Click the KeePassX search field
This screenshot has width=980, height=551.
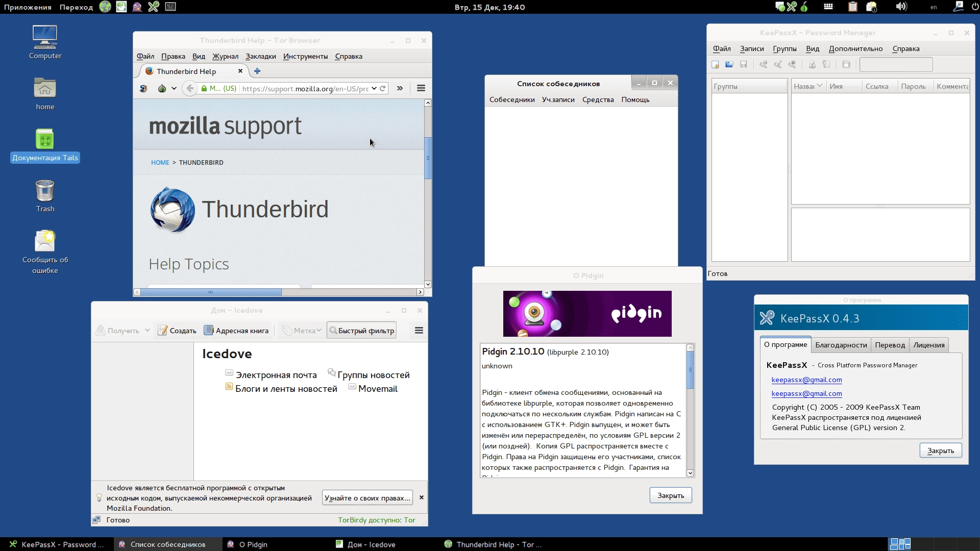pyautogui.click(x=896, y=64)
